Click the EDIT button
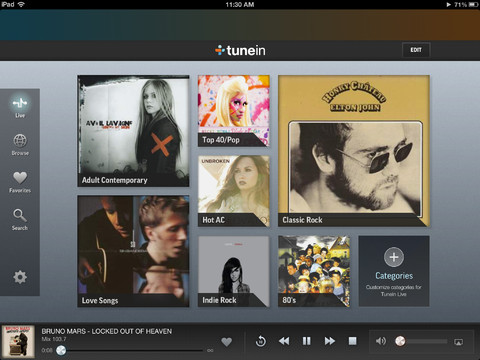Image resolution: width=480 pixels, height=360 pixels. [416, 50]
